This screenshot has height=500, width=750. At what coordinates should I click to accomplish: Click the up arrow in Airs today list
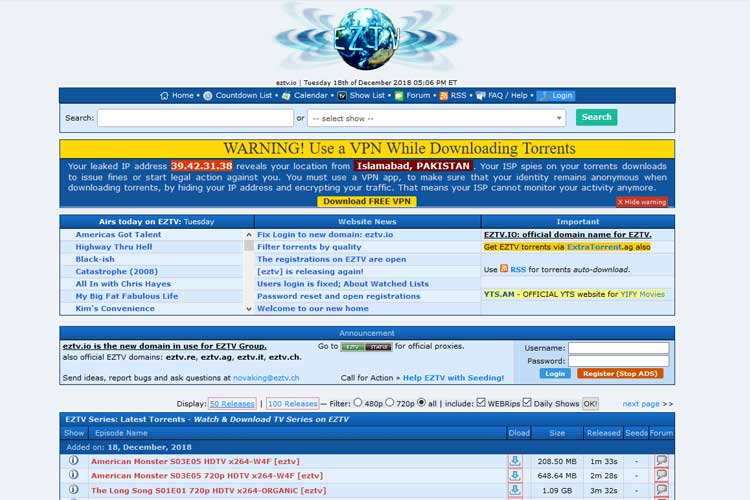[249, 234]
